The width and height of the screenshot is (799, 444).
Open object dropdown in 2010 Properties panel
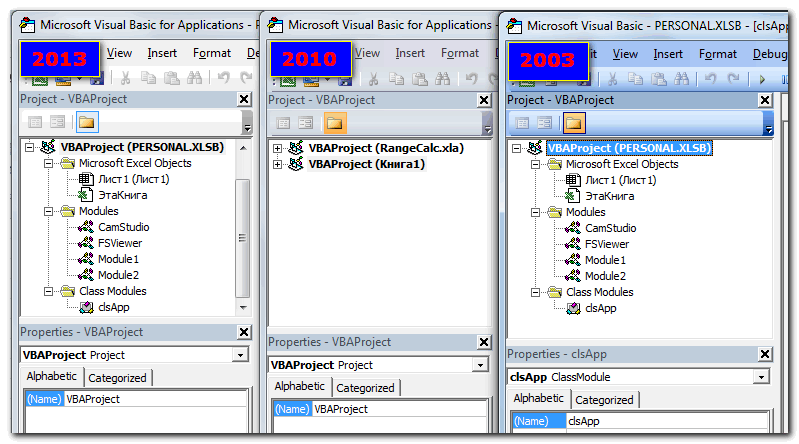click(x=480, y=365)
